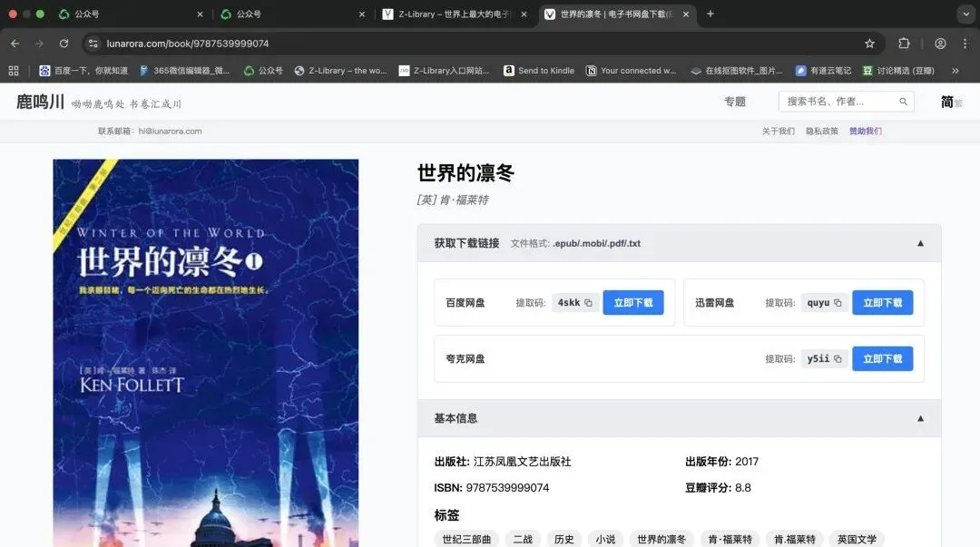Collapse the 基本信息 section
The image size is (980, 547).
[x=921, y=418]
